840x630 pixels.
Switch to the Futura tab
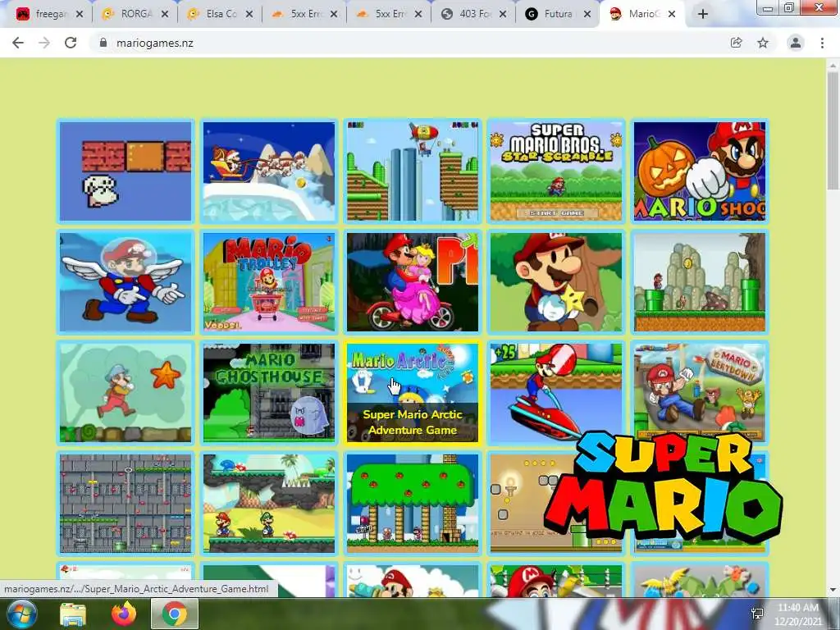pyautogui.click(x=552, y=15)
